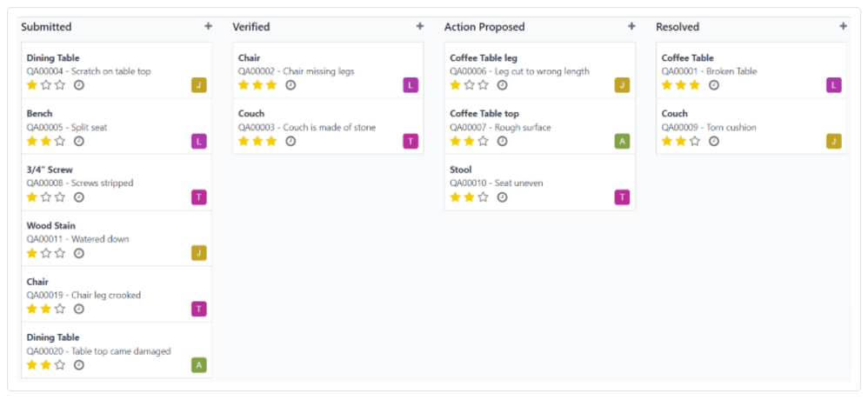
Task: Open the 3/4" Screw card
Action: tap(104, 177)
